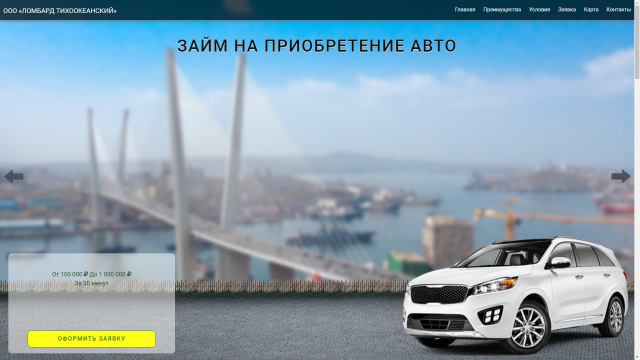Click the white SUV car image
The width and height of the screenshot is (640, 360).
click(x=516, y=295)
